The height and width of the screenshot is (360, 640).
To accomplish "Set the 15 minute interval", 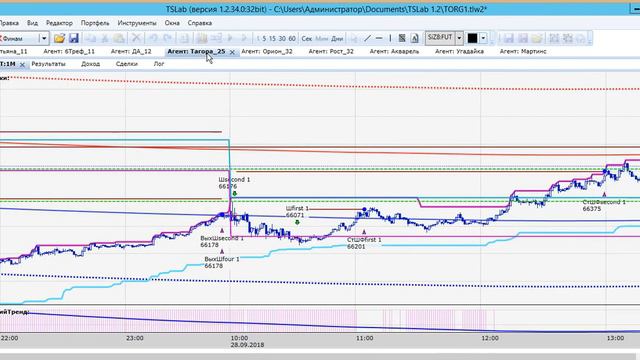I will click(x=272, y=39).
